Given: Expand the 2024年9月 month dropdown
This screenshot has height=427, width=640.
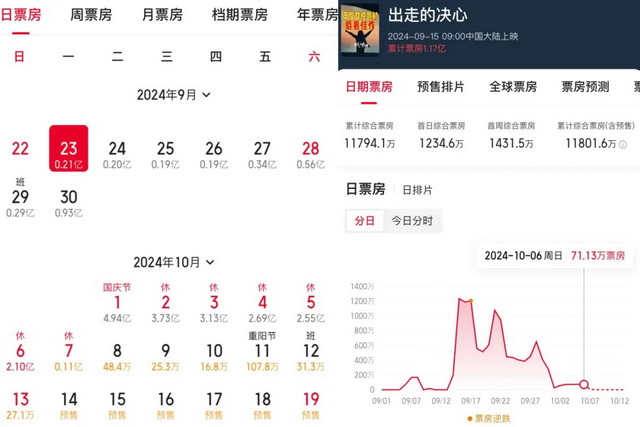Looking at the screenshot, I should tap(207, 95).
